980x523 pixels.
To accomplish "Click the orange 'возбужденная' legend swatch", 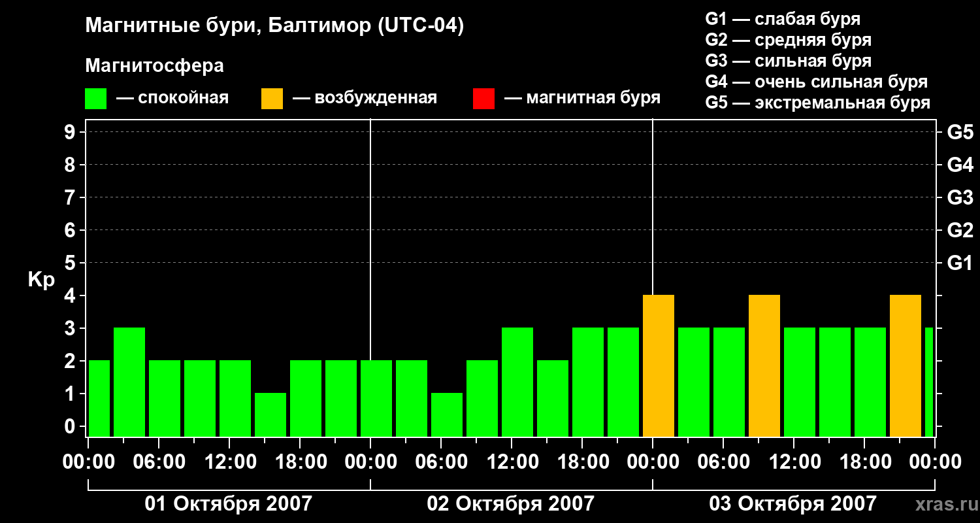I will coord(272,99).
